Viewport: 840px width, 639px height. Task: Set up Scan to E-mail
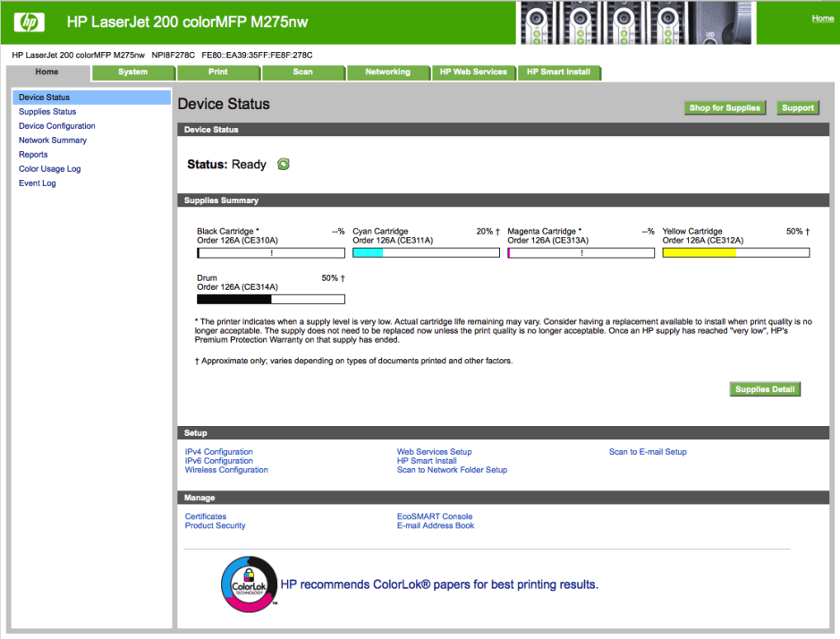point(647,451)
